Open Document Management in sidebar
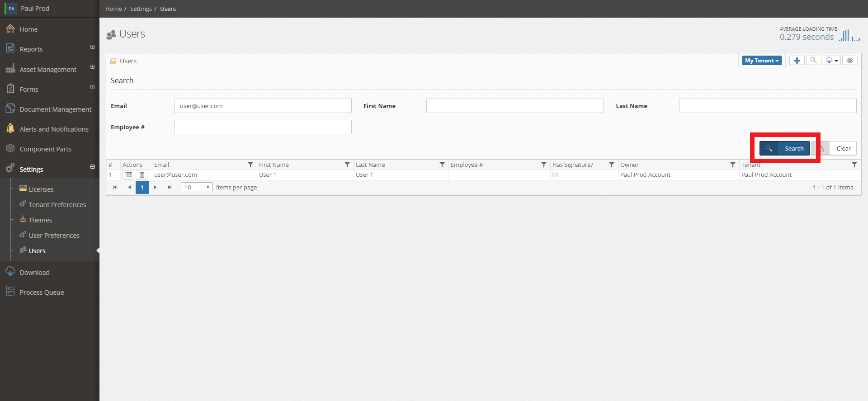 tap(56, 109)
